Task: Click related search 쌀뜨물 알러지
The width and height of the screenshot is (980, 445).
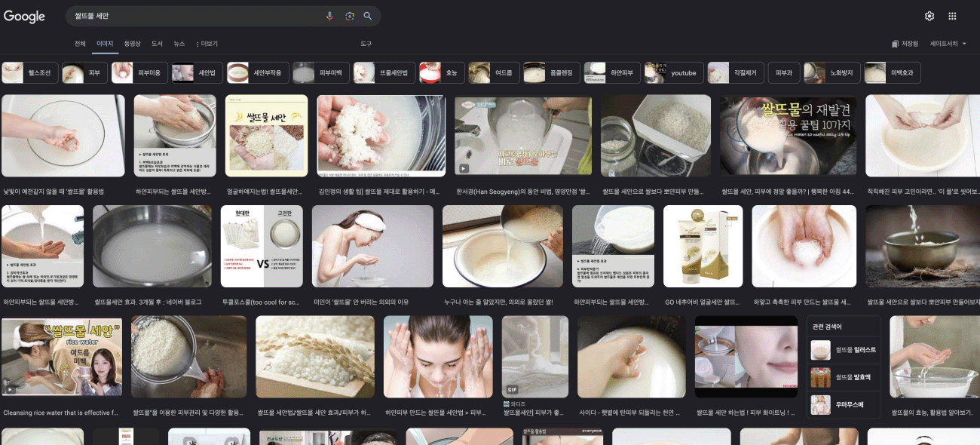Action: click(843, 350)
